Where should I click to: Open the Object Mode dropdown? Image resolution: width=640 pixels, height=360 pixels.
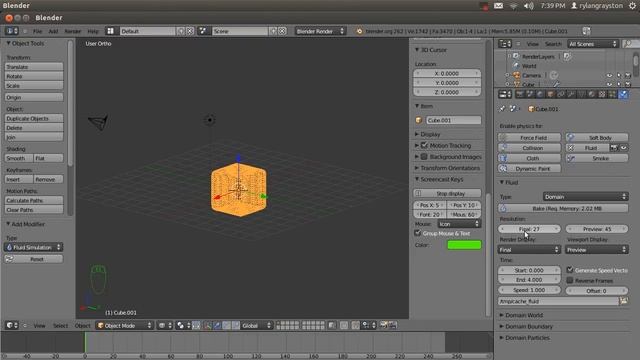(124, 325)
